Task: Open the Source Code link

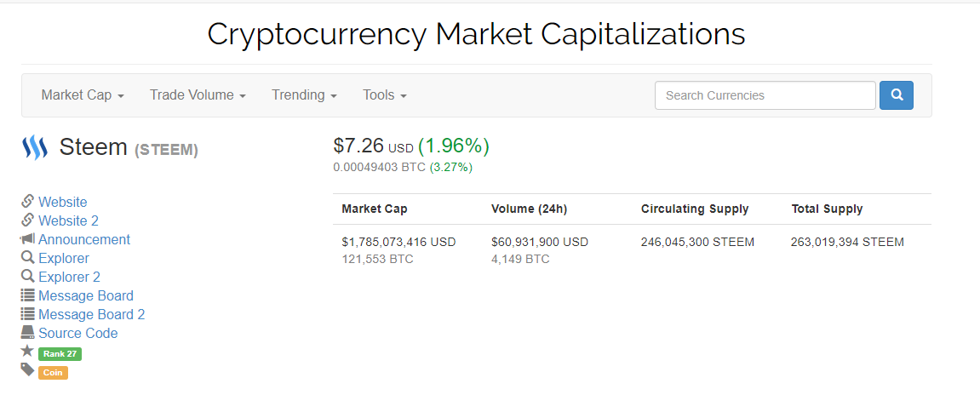Action: [77, 333]
